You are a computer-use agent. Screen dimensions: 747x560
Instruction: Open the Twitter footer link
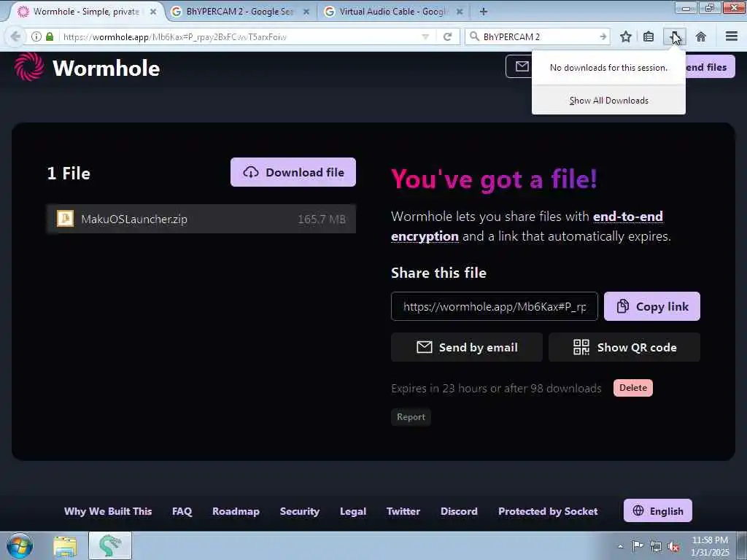[403, 511]
